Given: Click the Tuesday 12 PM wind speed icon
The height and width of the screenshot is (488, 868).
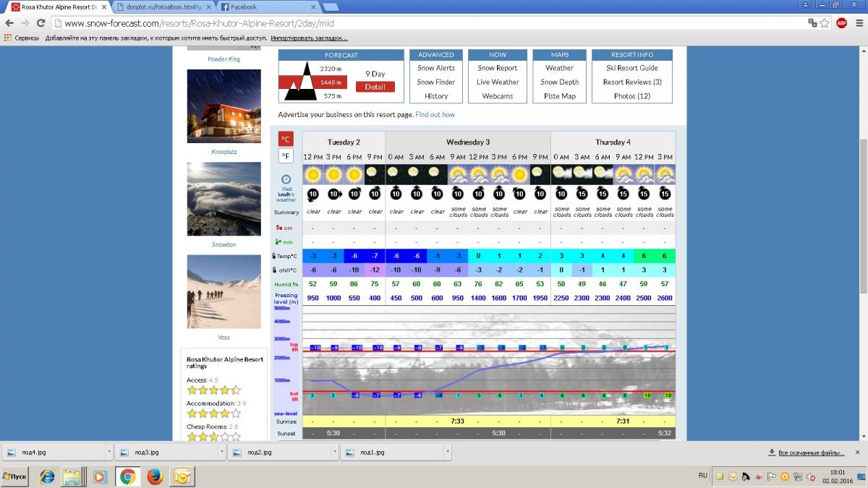Looking at the screenshot, I should pos(312,194).
